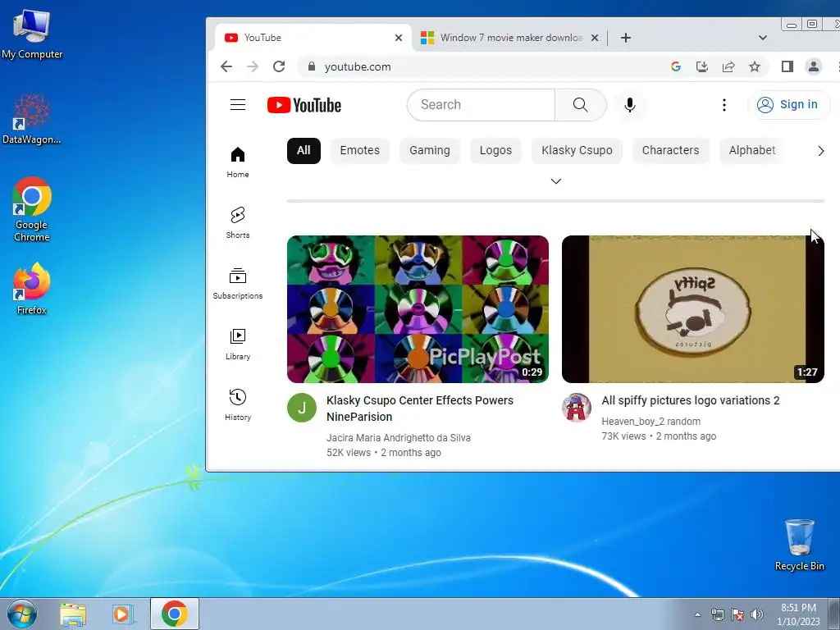840x630 pixels.
Task: Open YouTube settings three-dot menu
Action: 724,105
